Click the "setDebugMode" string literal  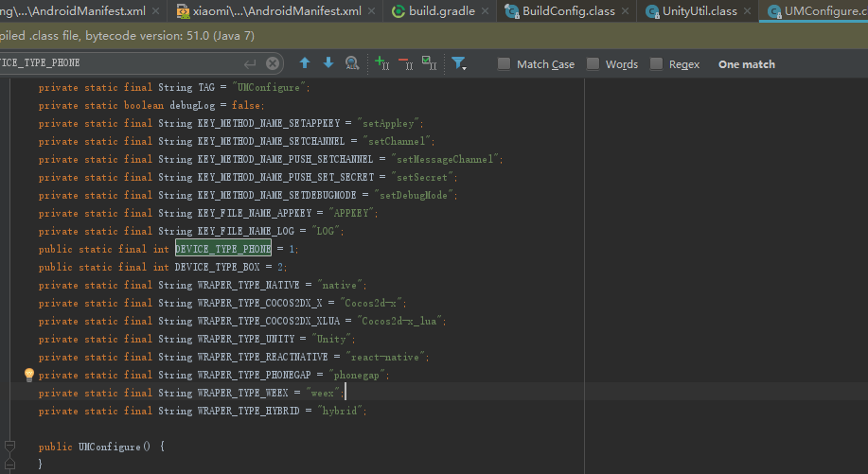(x=416, y=195)
